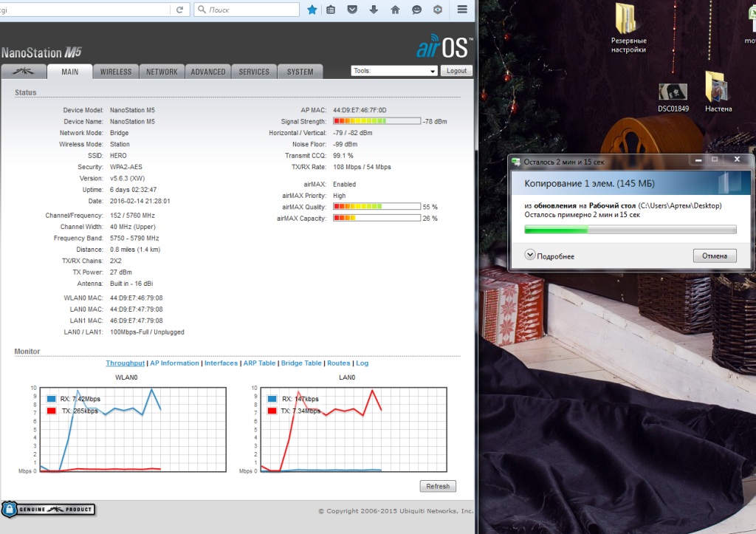Click the Signal Strength bar
756x534 pixels.
(x=377, y=121)
